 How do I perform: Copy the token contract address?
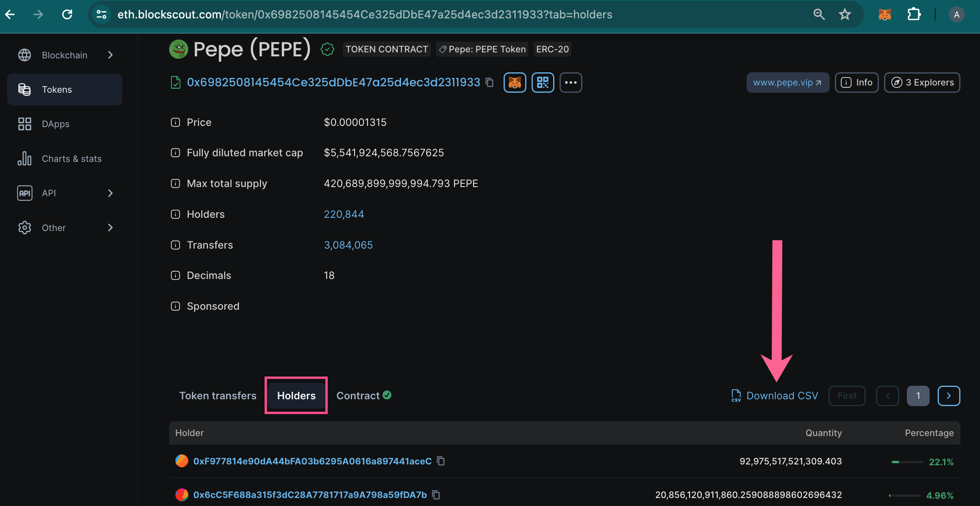coord(490,82)
